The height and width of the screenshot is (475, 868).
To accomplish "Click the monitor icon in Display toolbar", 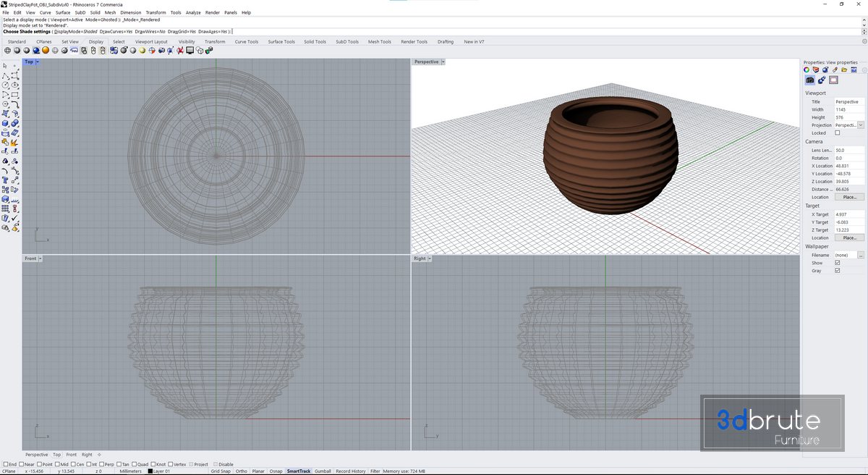I will point(190,51).
